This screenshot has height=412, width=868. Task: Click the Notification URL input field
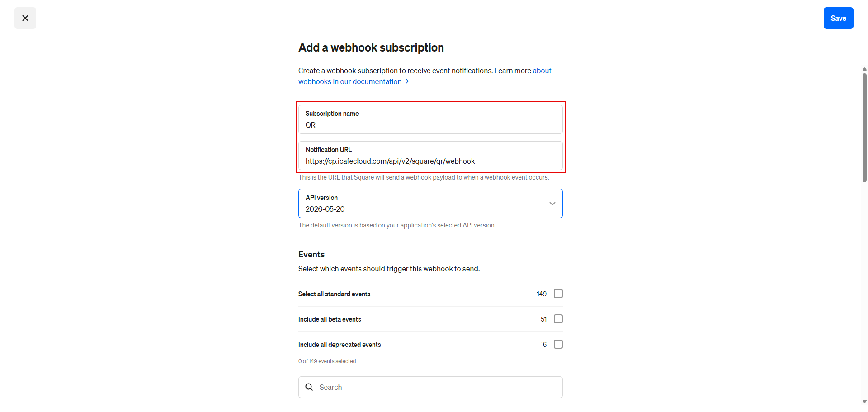(x=430, y=156)
